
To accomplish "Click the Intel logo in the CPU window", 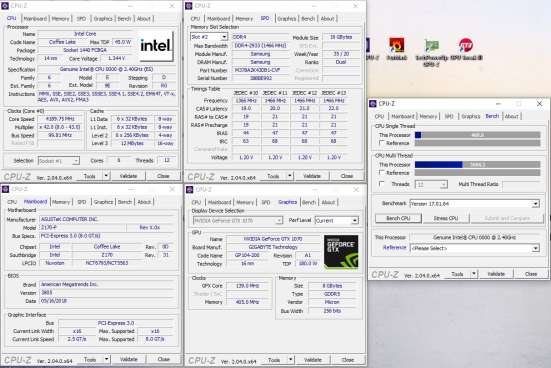I will pos(156,46).
